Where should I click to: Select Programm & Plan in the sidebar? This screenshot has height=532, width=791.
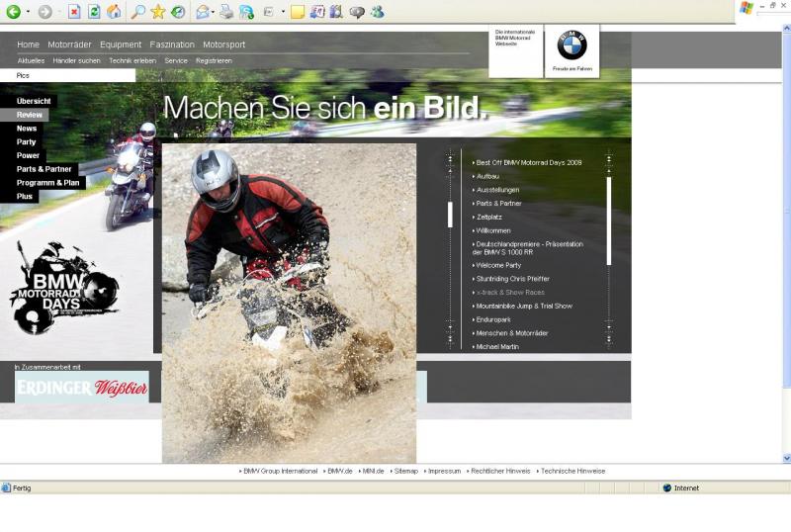tap(47, 183)
